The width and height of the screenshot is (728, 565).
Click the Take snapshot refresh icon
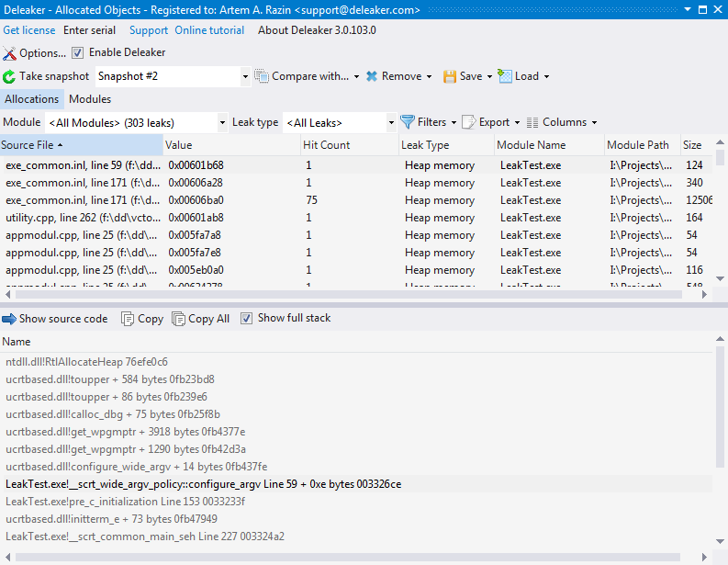(x=10, y=77)
